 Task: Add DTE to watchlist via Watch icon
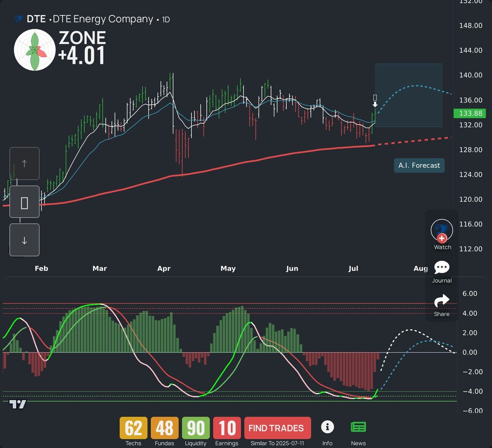[442, 231]
